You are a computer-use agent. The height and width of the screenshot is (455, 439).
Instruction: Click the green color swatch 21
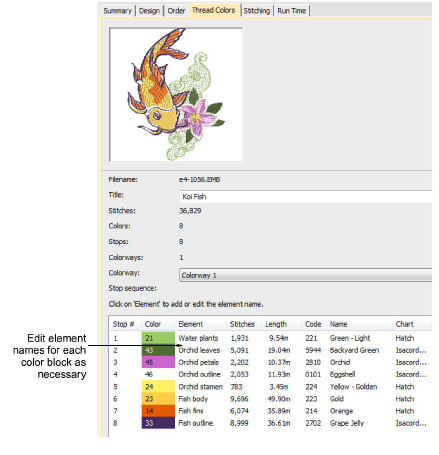(158, 338)
